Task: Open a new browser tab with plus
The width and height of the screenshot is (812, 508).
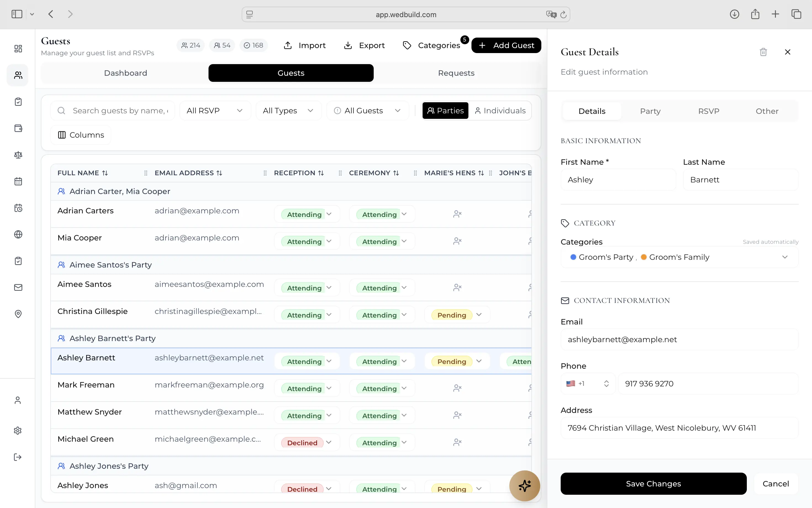Action: pos(776,14)
